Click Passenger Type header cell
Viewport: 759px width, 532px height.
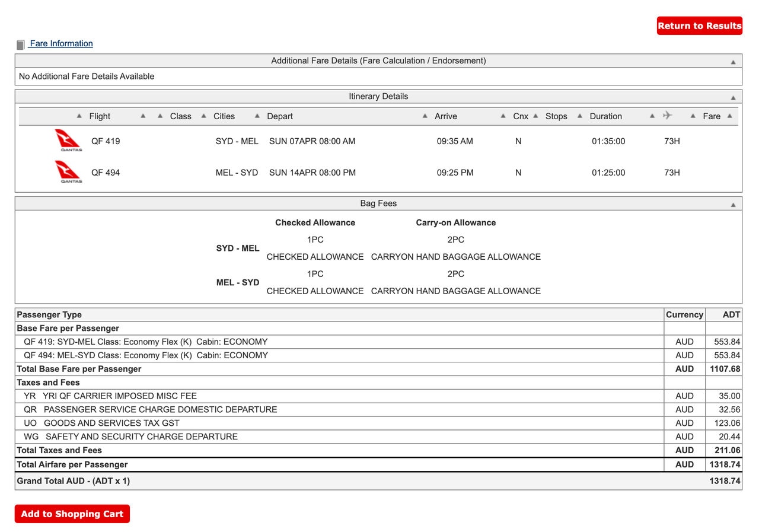coord(339,314)
